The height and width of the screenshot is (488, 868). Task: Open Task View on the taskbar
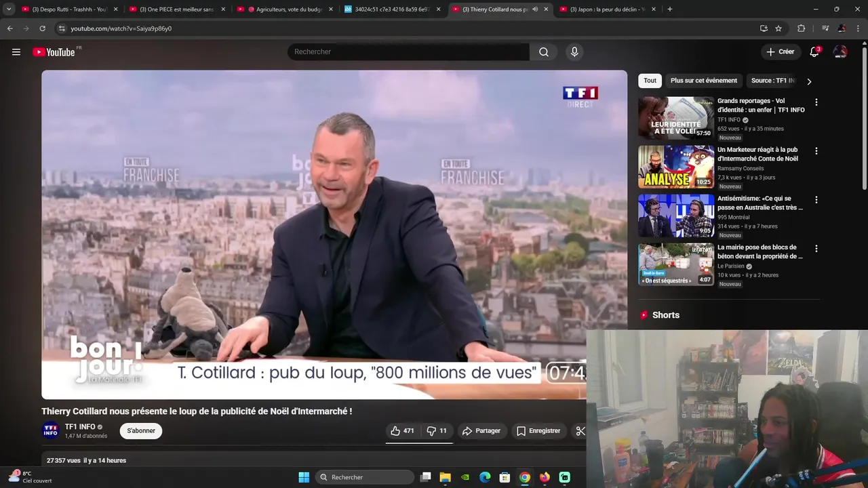tap(425, 477)
